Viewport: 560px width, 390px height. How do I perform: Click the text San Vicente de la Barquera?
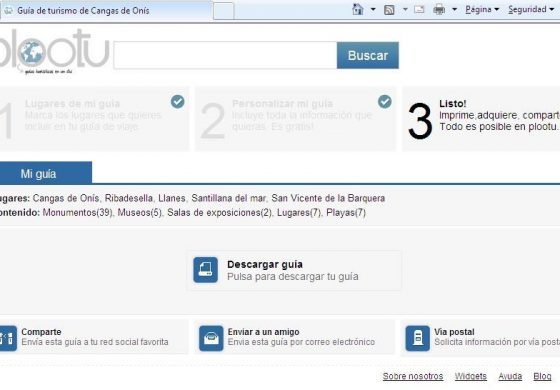(328, 198)
